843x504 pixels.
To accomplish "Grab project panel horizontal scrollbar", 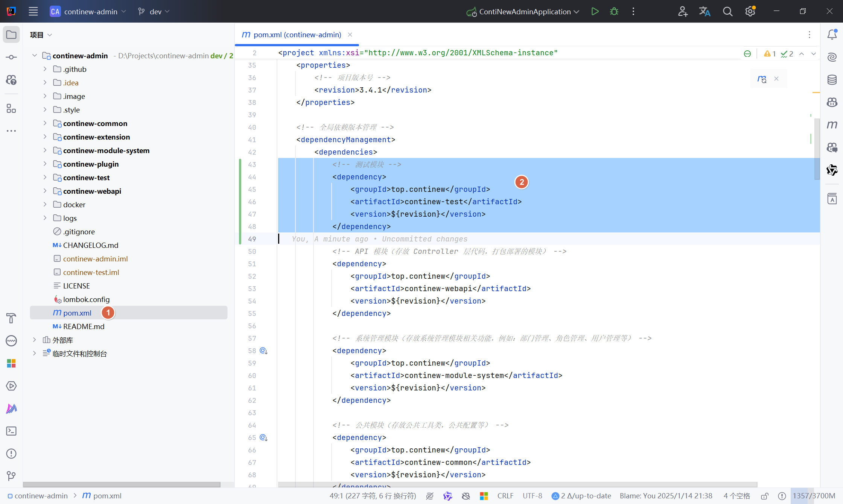I will coord(122,484).
